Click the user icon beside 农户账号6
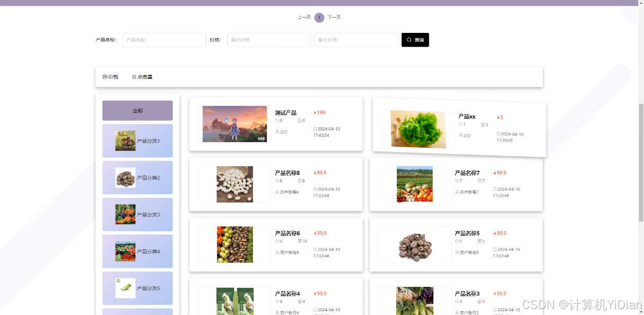Viewport: 644px width, 315px height. [277, 252]
